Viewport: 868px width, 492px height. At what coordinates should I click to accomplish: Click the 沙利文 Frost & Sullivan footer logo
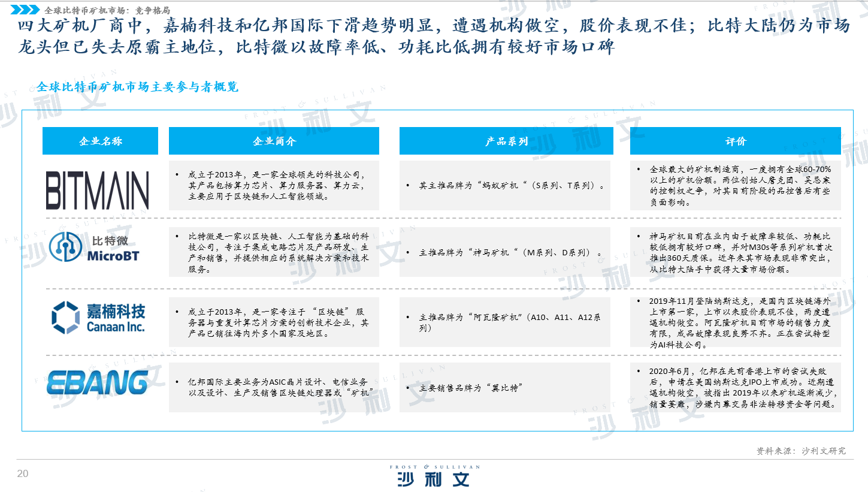pyautogui.click(x=434, y=475)
